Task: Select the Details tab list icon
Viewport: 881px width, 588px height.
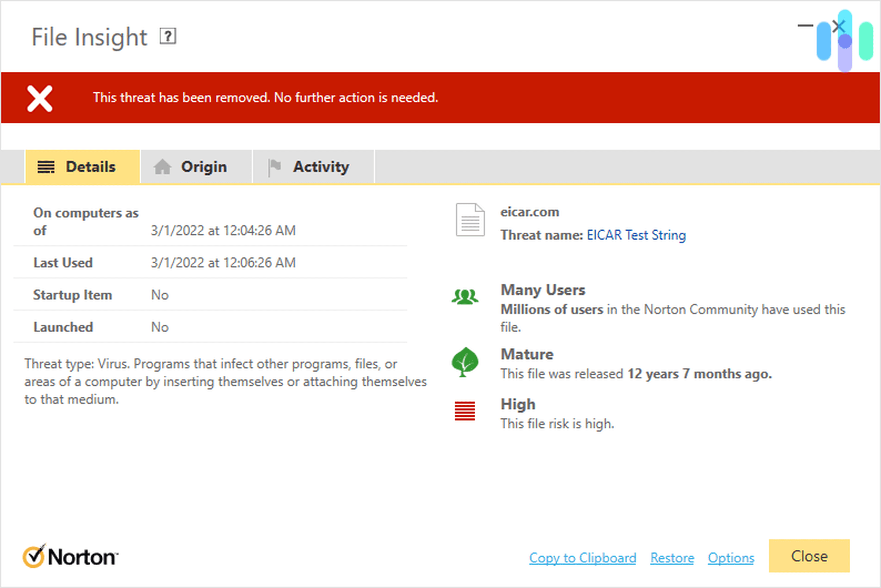Action: 45,166
